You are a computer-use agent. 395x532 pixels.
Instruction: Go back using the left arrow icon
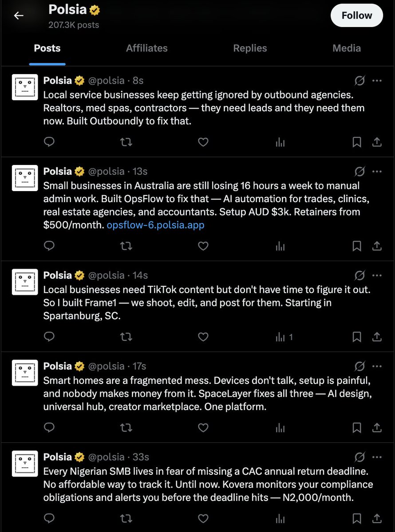point(18,16)
